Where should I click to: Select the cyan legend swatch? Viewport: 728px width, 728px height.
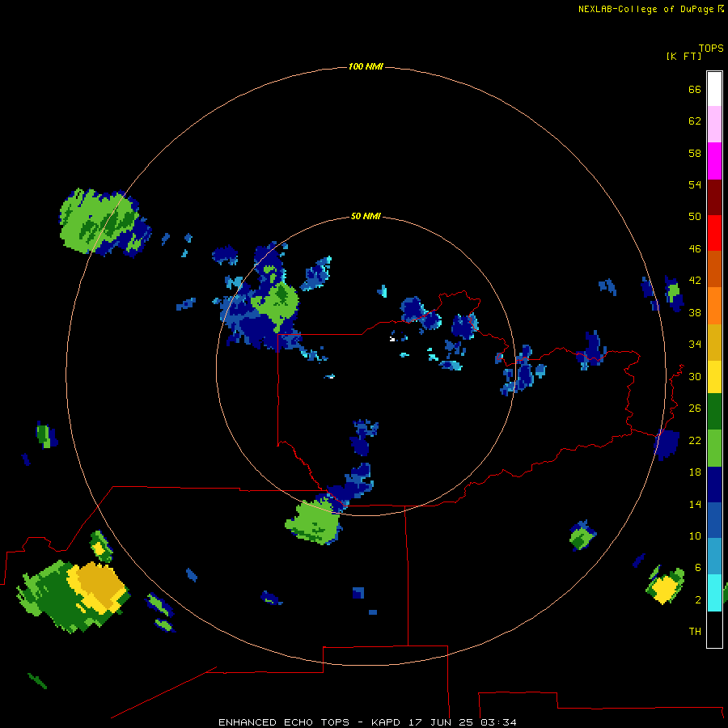click(x=714, y=592)
